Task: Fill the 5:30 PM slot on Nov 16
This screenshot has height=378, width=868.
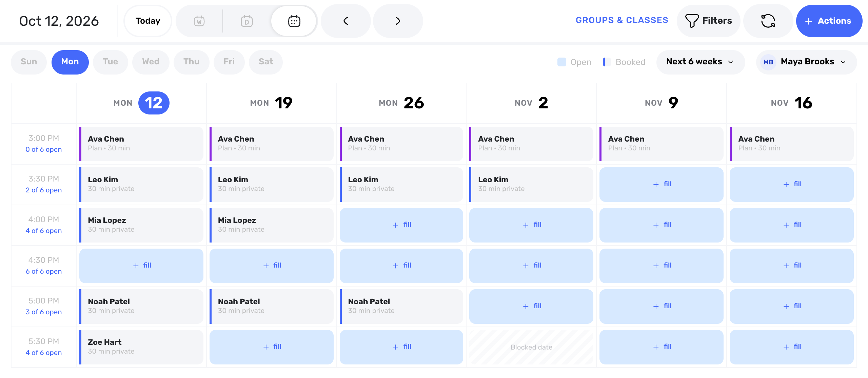Action: 792,347
